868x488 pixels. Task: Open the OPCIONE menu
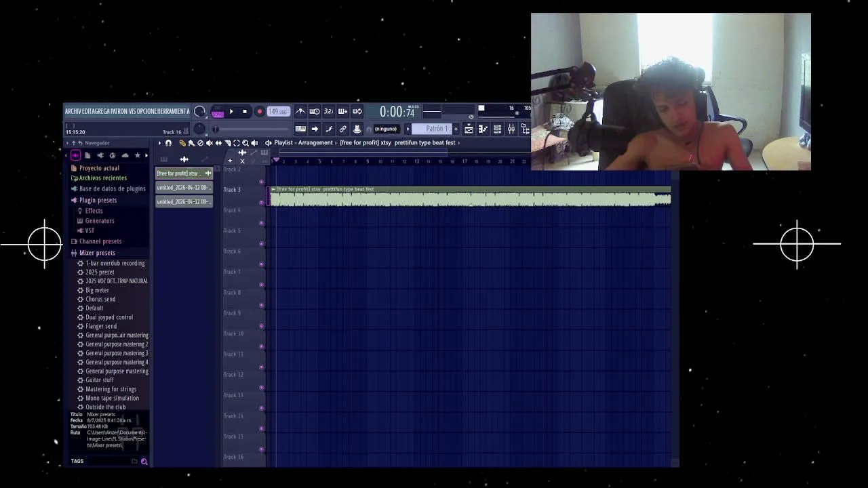[146, 111]
